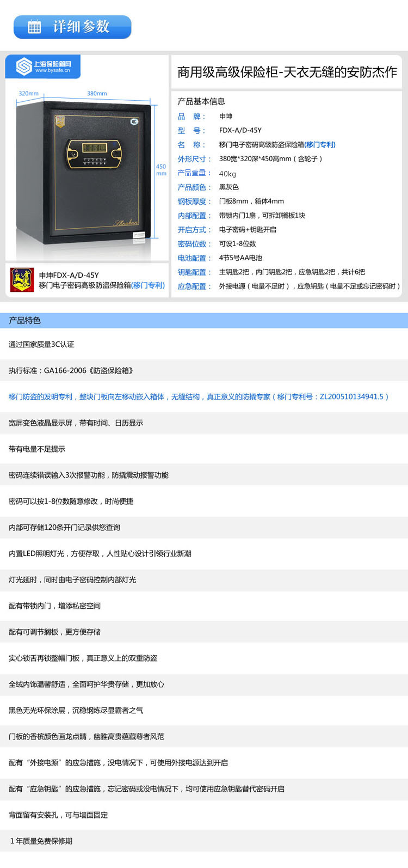The width and height of the screenshot is (408, 868).
Task: Click the blue patent row with ZL200510134941.5
Action: tap(204, 396)
